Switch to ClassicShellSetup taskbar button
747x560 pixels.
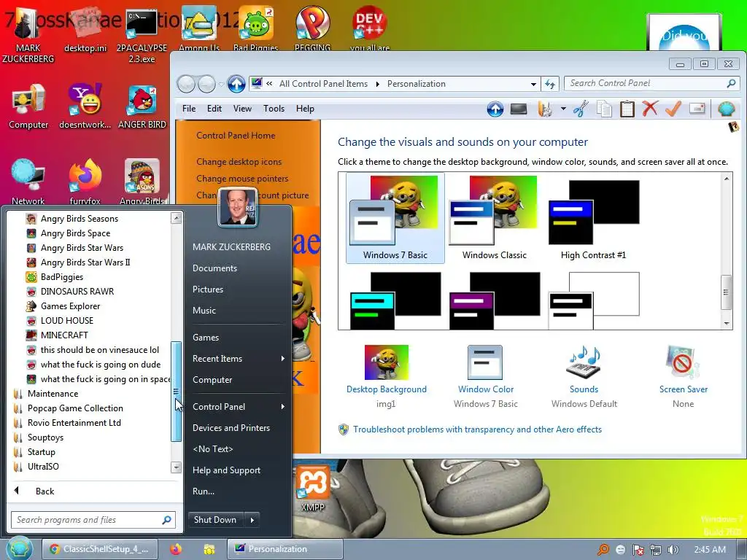coord(99,549)
